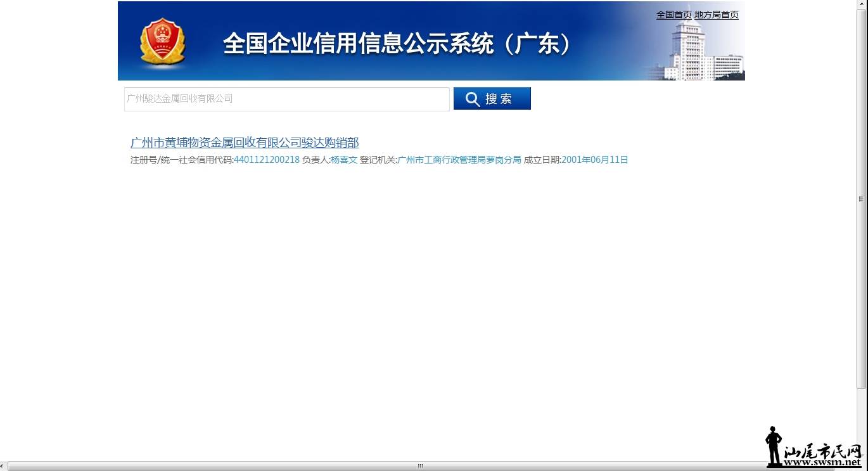This screenshot has width=868, height=471.
Task: Click the banner title 全国企业信用信息公示系统（广东）
Action: 397,44
